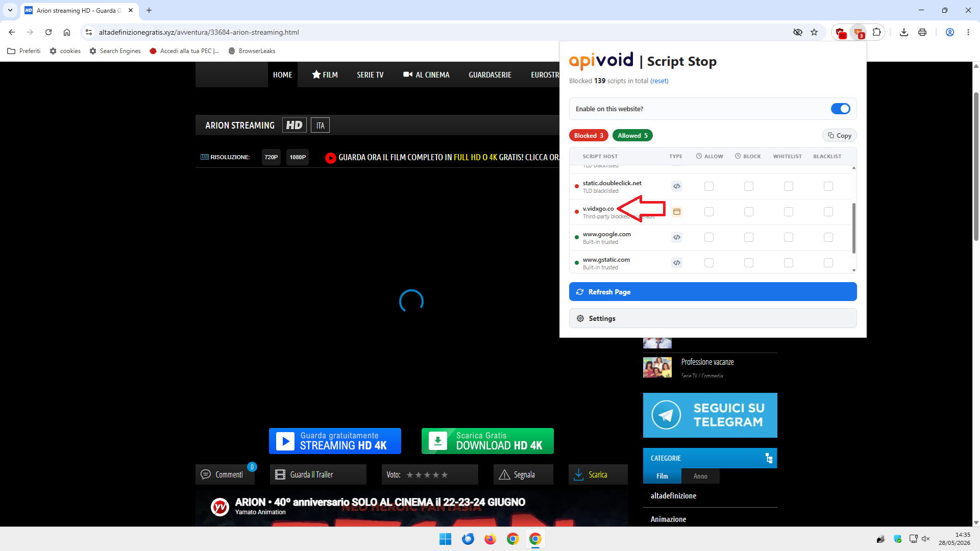Image resolution: width=980 pixels, height=551 pixels.
Task: Click the script type icon for www.google.com
Action: (677, 237)
